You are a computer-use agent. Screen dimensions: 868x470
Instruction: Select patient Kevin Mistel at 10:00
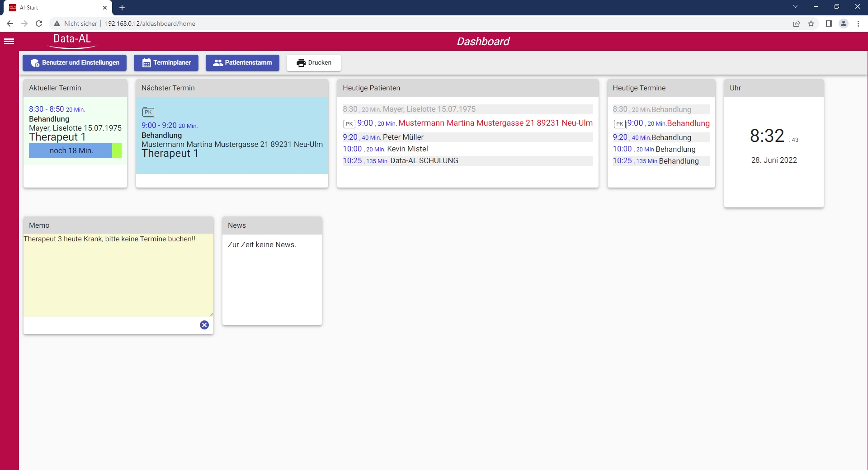click(x=467, y=149)
